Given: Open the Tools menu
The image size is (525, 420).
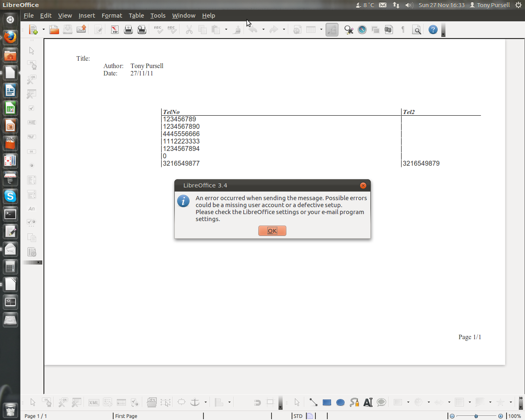Looking at the screenshot, I should coord(158,16).
